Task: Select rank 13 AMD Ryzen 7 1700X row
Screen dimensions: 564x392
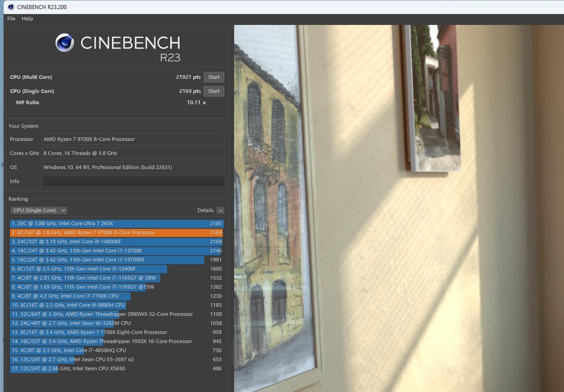Action: pos(117,332)
